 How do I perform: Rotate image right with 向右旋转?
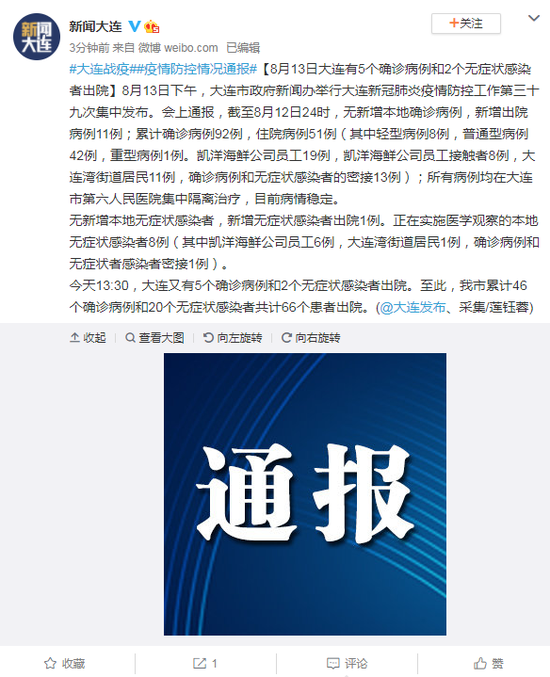[x=311, y=338]
